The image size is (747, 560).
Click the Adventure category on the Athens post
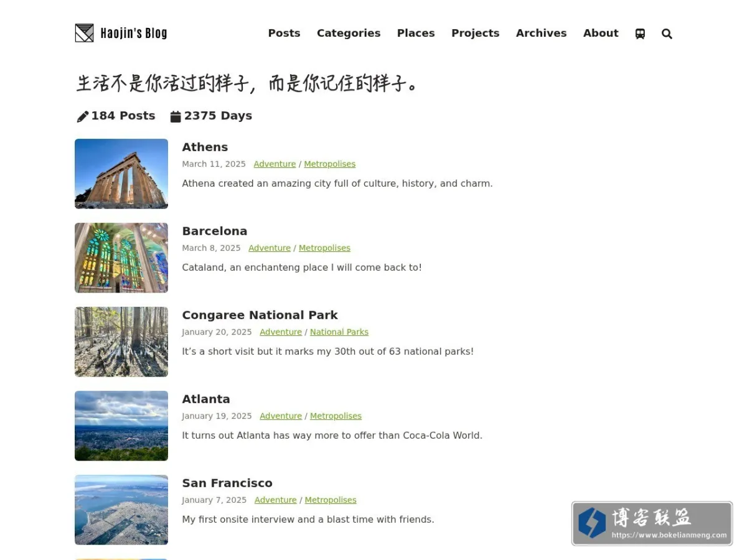[x=275, y=164]
